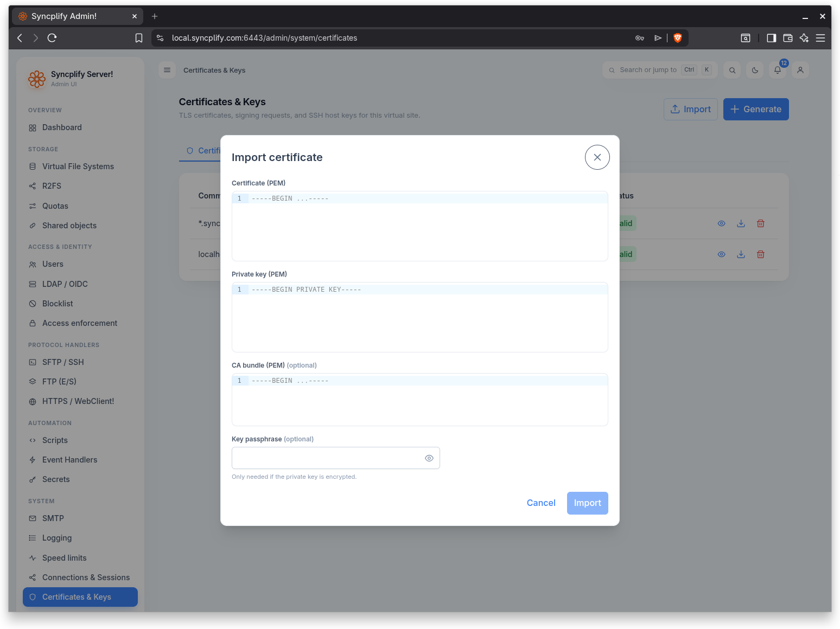Open a new browser tab

[155, 16]
